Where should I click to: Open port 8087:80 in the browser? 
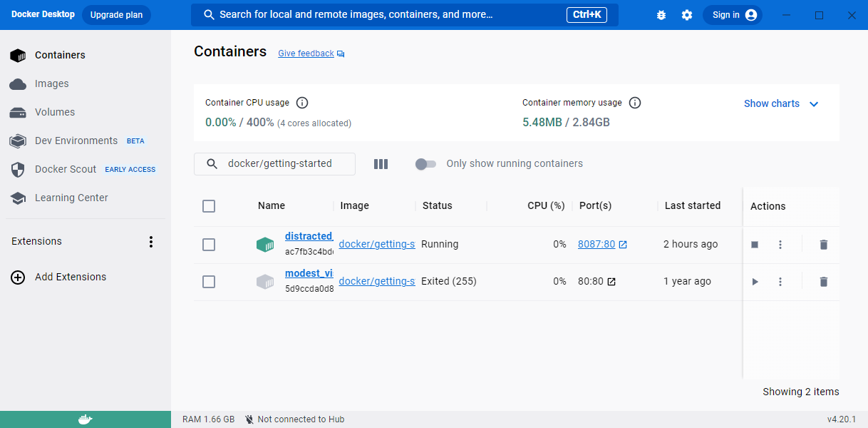pos(596,244)
